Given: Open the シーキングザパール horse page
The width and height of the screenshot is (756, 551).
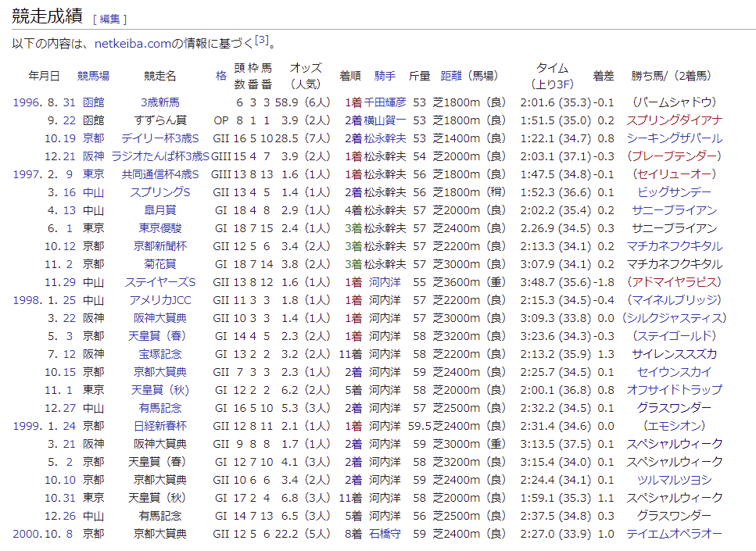Looking at the screenshot, I should (674, 138).
